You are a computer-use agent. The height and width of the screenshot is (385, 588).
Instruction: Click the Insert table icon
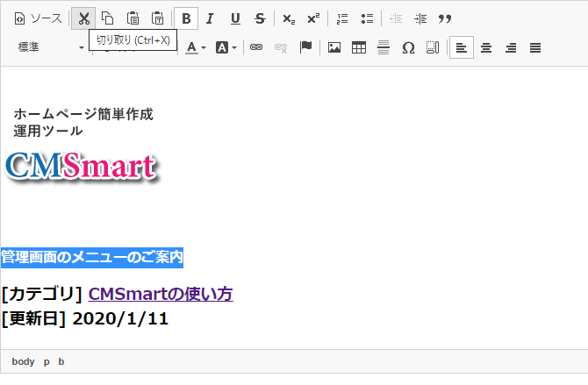pyautogui.click(x=359, y=47)
